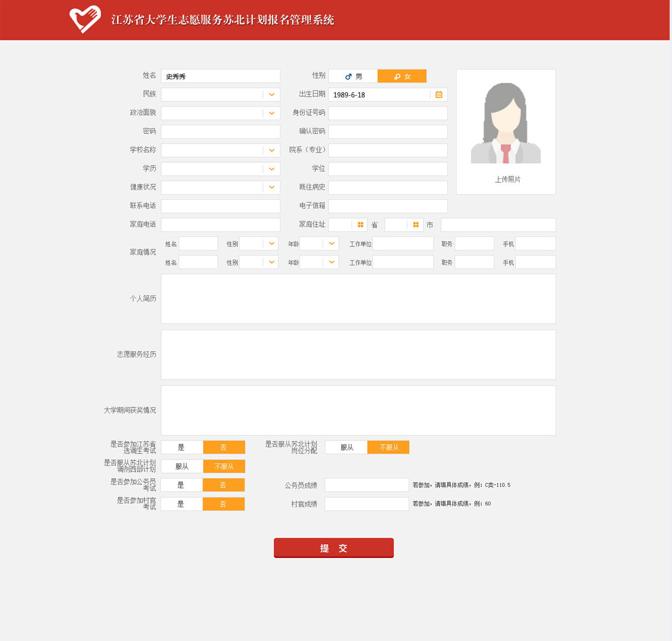Choose 是 for 是否参加公务员考试
The width and height of the screenshot is (672, 641).
(181, 485)
